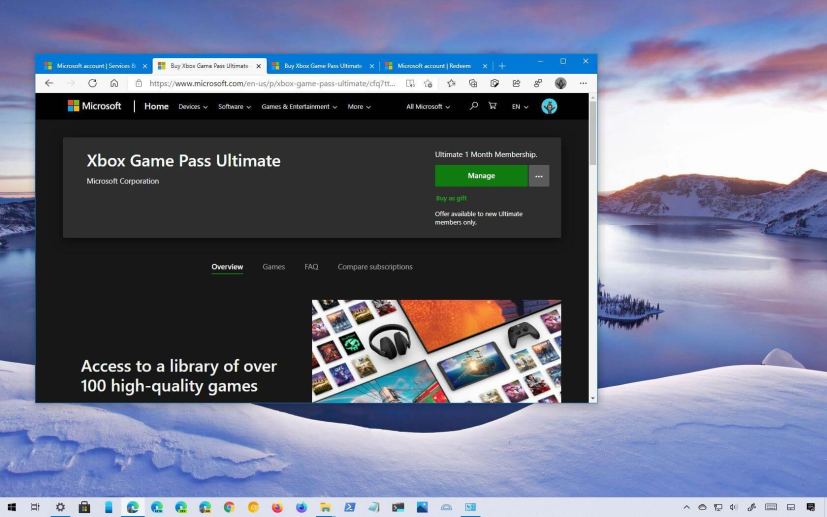Screen dimensions: 827x517
Task: Click the green Manage button
Action: (x=481, y=176)
